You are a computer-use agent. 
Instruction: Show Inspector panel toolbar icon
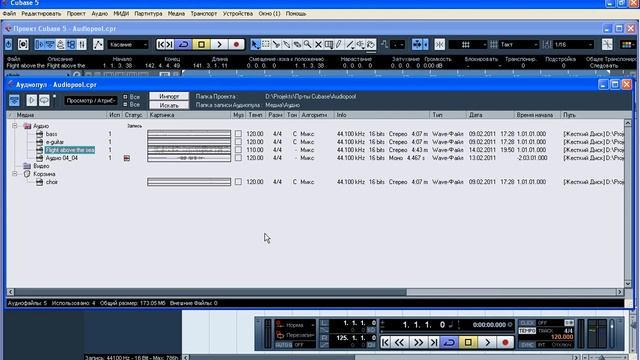pos(40,44)
